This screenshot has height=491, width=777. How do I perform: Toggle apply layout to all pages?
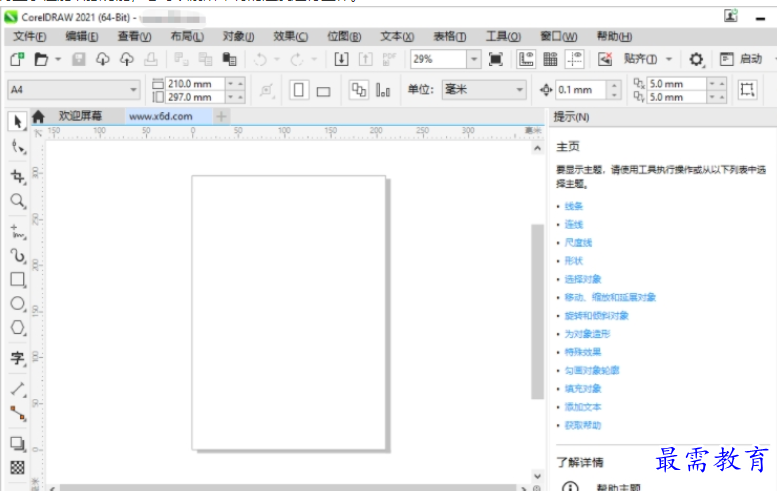[x=358, y=90]
